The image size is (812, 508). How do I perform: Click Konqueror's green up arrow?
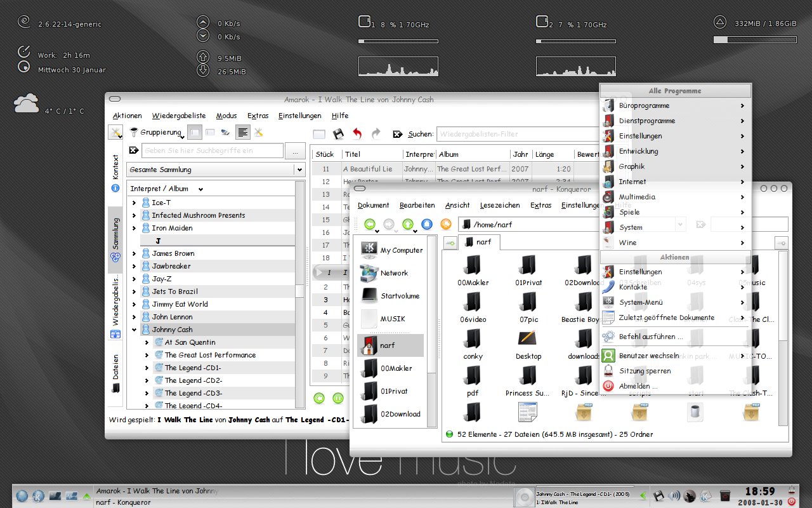pos(408,224)
